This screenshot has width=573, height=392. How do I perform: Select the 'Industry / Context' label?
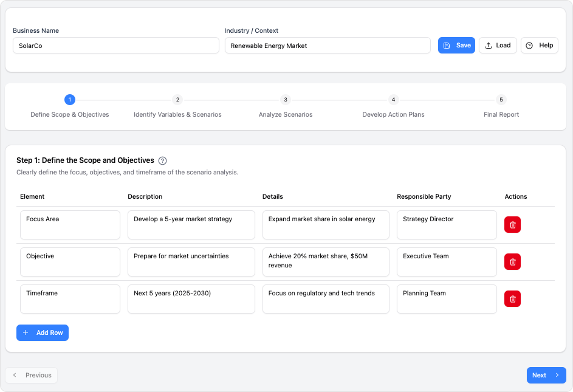click(x=252, y=31)
